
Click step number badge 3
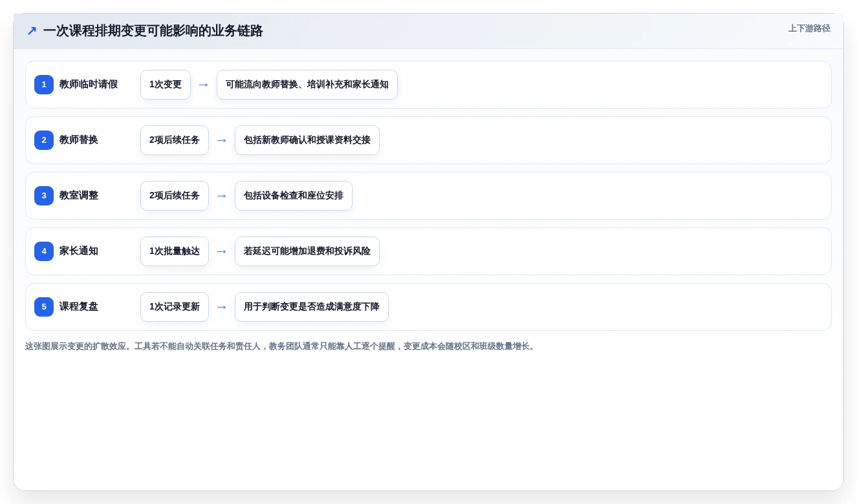(x=44, y=196)
